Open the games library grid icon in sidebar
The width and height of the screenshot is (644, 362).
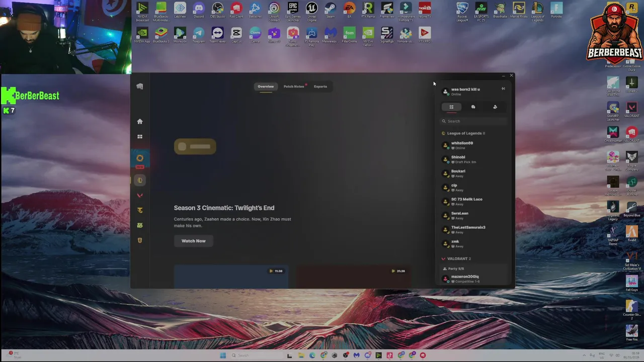coord(140,137)
